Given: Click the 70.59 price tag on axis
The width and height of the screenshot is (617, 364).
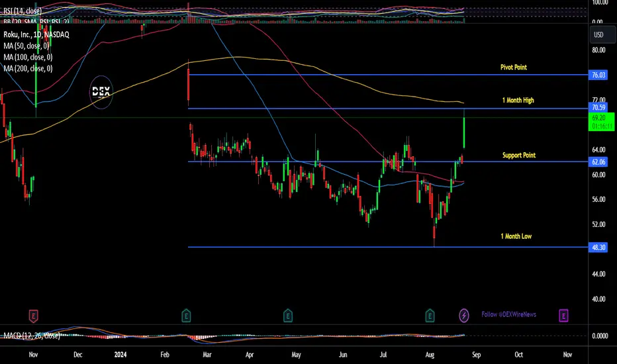Looking at the screenshot, I should click(x=598, y=107).
